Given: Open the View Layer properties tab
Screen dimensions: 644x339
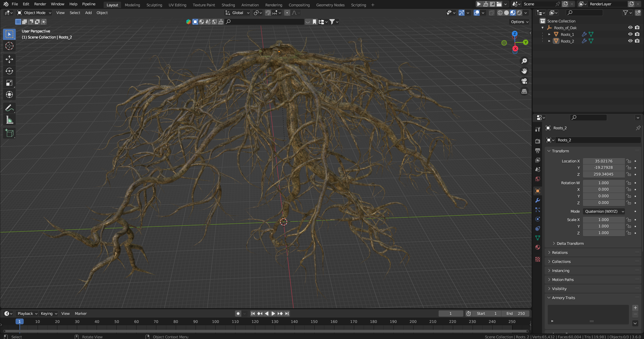Looking at the screenshot, I should (x=538, y=160).
